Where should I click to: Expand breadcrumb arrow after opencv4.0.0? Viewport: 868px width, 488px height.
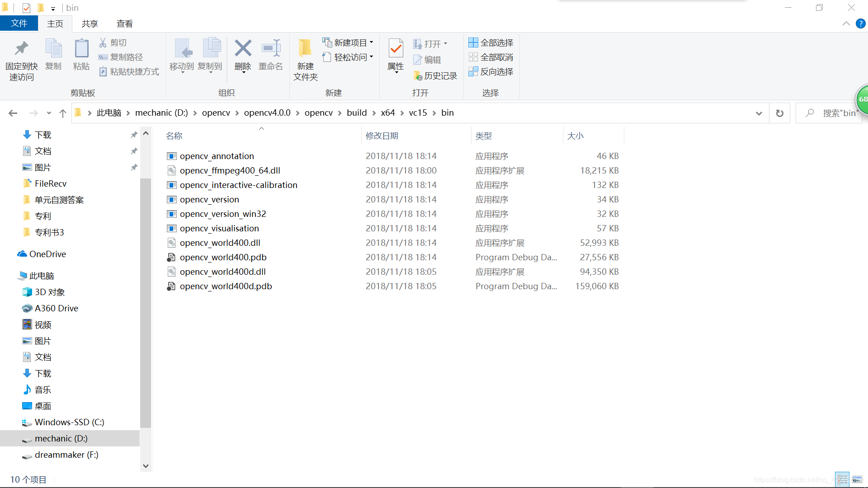coord(297,113)
